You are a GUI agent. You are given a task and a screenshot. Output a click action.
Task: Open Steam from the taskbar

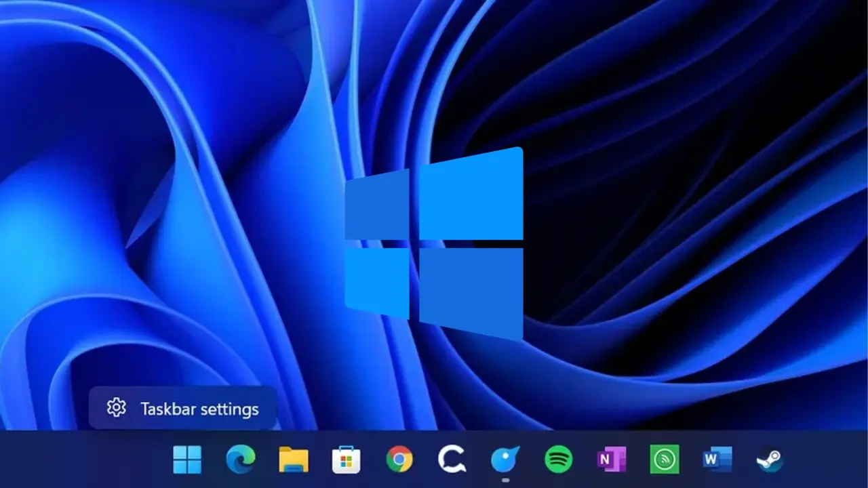click(x=770, y=460)
